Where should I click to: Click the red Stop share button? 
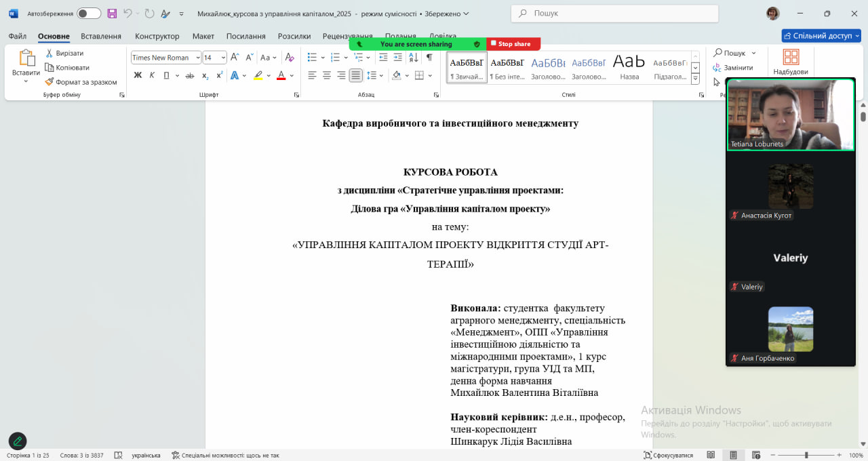[x=513, y=44]
